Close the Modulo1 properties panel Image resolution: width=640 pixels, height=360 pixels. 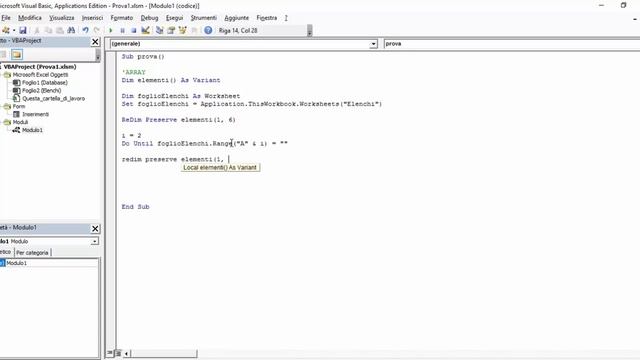[x=95, y=229]
